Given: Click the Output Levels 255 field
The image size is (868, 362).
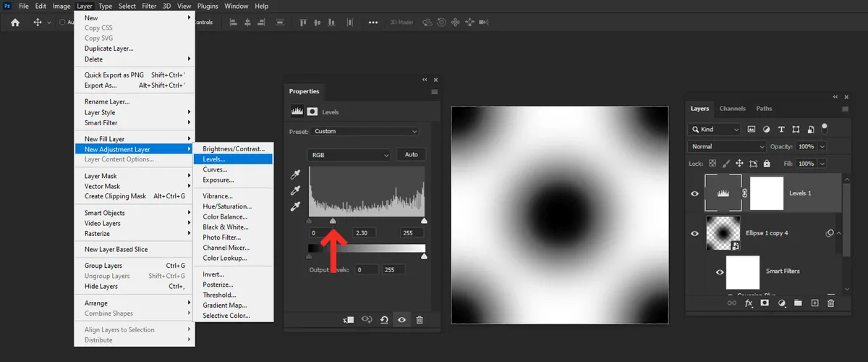Looking at the screenshot, I should tap(395, 269).
